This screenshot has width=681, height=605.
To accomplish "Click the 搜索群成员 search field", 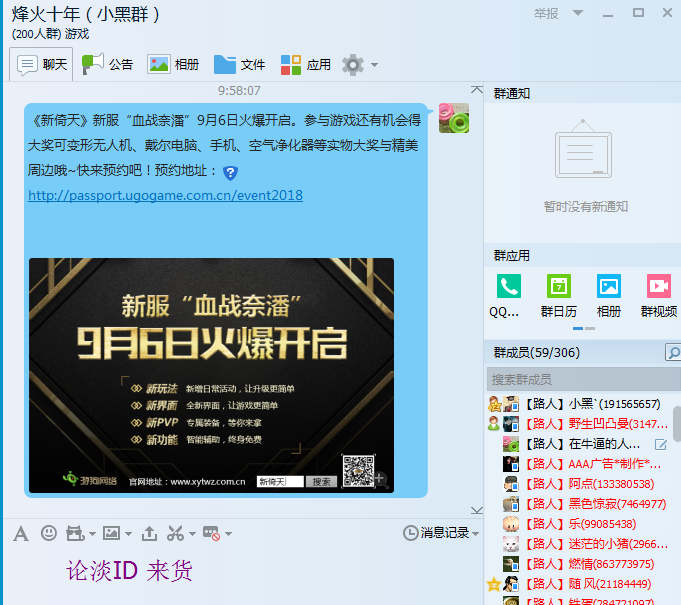I will (583, 380).
